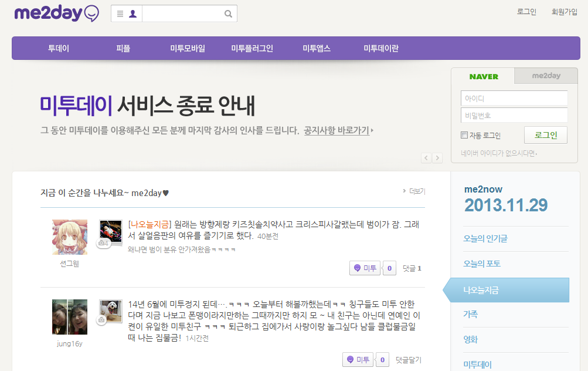Image resolution: width=588 pixels, height=371 pixels.
Task: Click jung16y's profile avatar
Action: point(70,317)
